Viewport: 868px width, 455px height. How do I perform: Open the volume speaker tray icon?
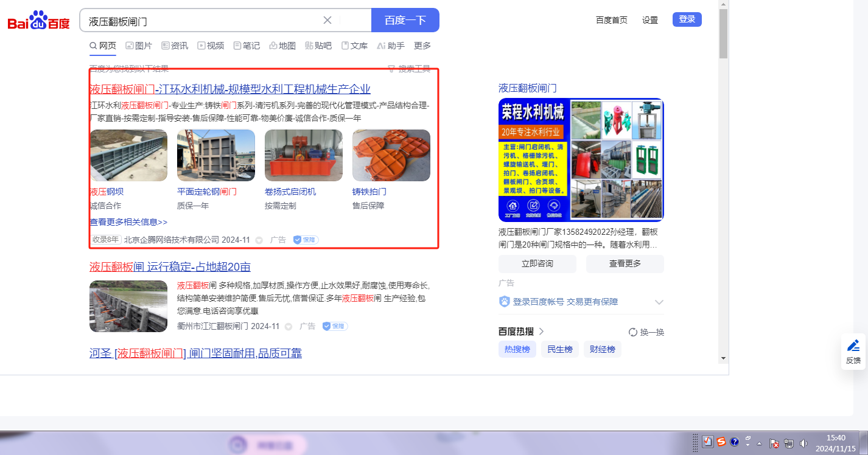[803, 443]
